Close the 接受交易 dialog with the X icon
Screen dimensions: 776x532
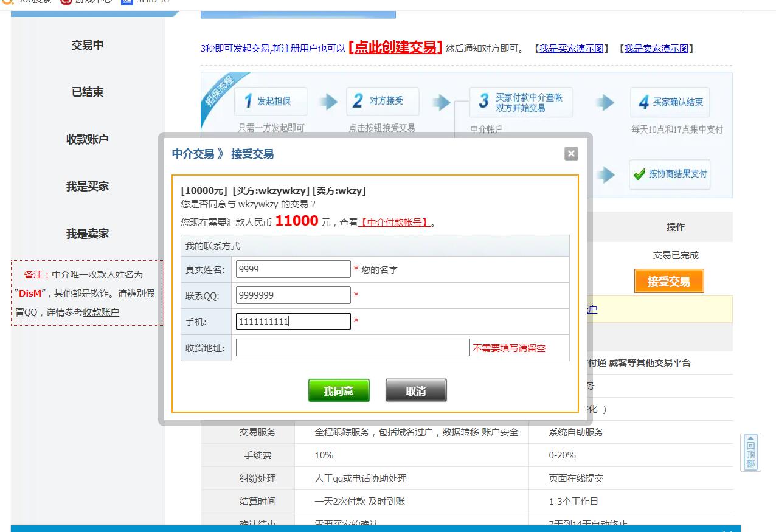570,154
